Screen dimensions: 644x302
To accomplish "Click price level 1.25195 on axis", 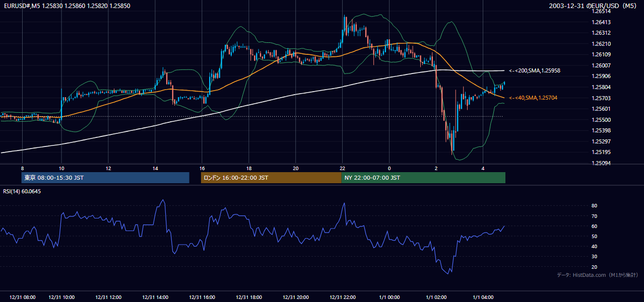I will point(601,152).
